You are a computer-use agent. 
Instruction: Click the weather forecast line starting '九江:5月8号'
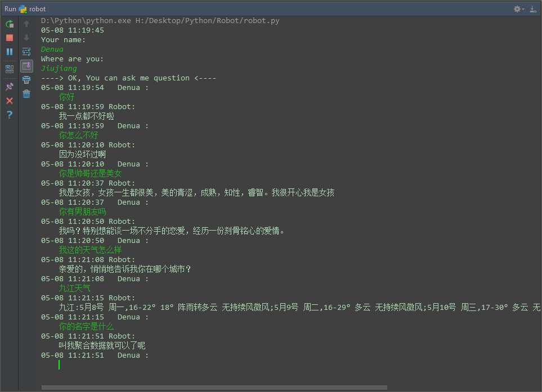pyautogui.click(x=299, y=307)
